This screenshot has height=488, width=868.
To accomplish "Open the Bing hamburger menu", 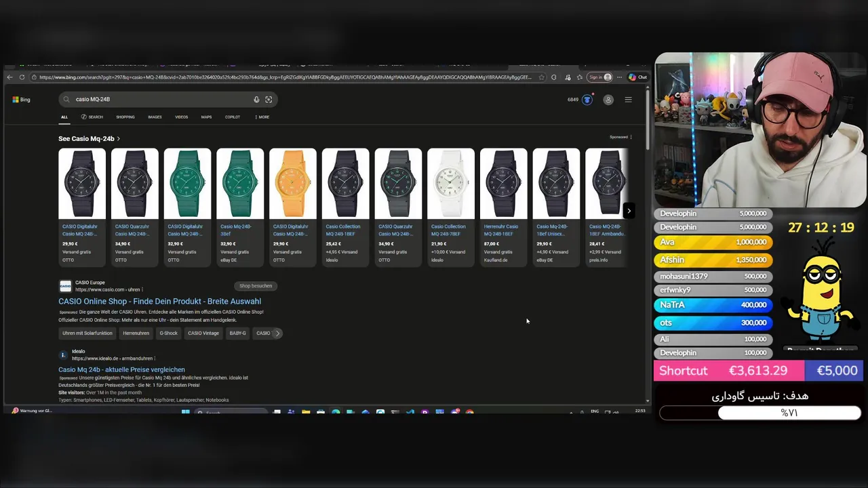I will 628,100.
